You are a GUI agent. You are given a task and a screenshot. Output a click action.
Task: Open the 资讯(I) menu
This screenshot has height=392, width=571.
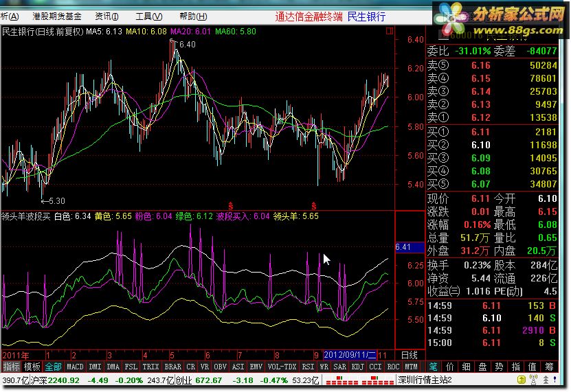point(107,16)
